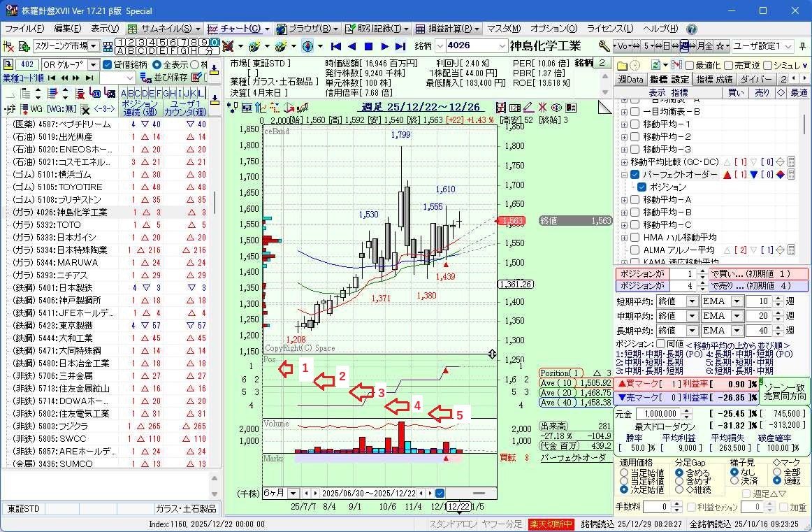Switch to the 指標 成績 tab

[x=713, y=80]
